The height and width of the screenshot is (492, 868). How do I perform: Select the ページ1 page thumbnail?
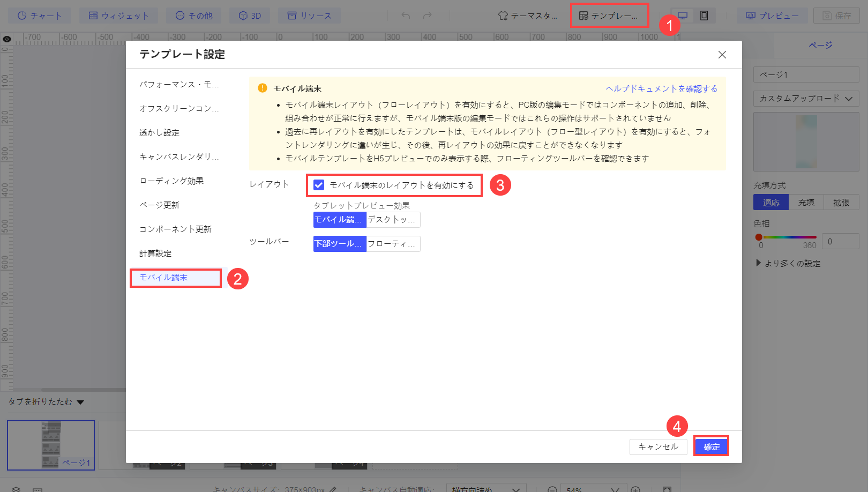(50, 445)
